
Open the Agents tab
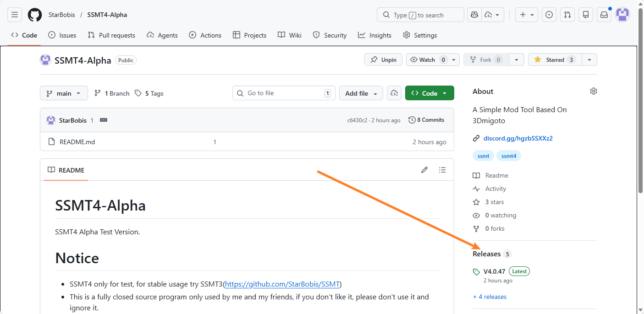point(162,35)
